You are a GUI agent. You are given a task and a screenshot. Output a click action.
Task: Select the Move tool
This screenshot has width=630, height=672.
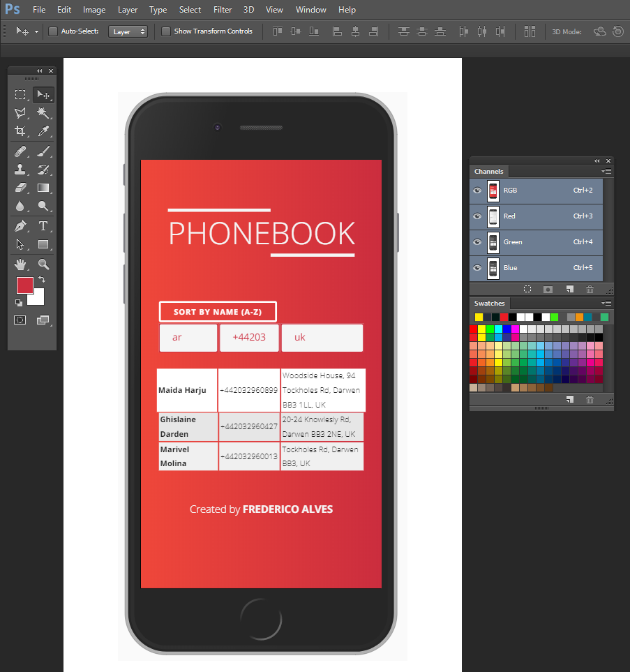coord(43,95)
